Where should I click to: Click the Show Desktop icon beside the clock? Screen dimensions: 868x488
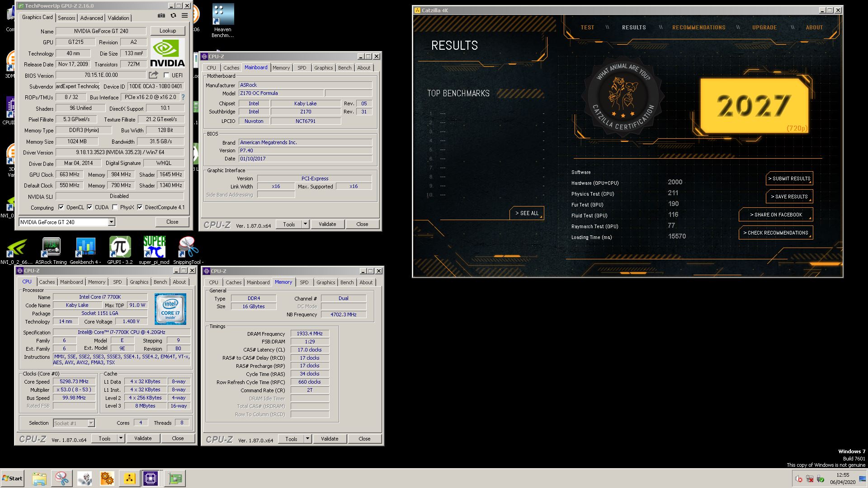coord(863,479)
